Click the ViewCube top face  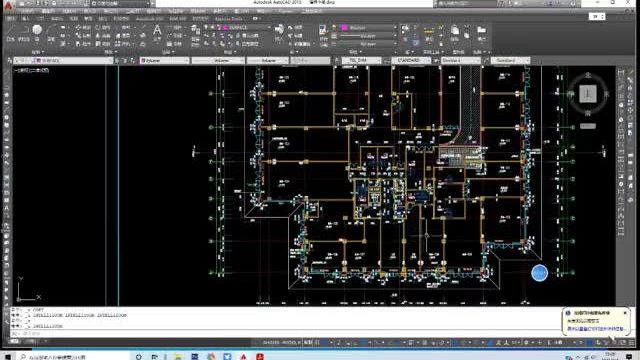tap(588, 94)
